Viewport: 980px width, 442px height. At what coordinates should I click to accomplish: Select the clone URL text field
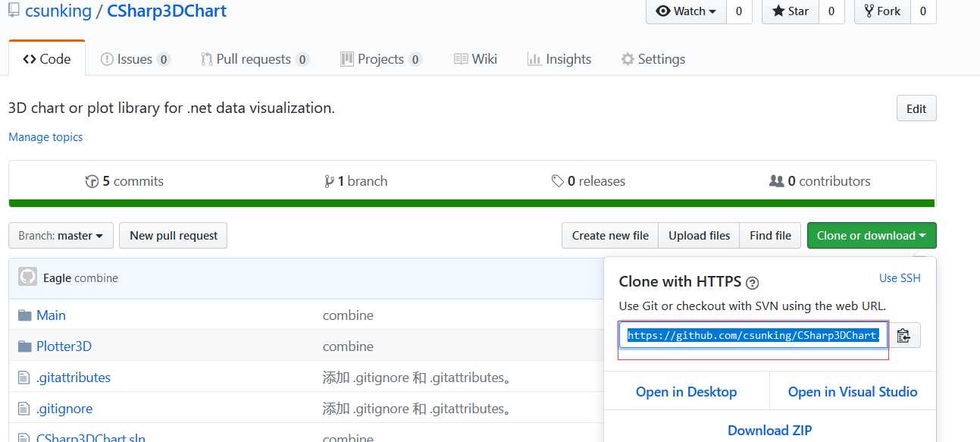point(753,335)
